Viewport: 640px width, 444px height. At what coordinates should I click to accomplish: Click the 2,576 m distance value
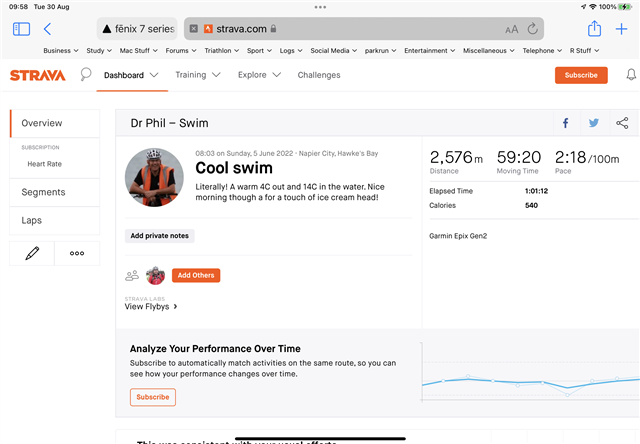pyautogui.click(x=456, y=157)
